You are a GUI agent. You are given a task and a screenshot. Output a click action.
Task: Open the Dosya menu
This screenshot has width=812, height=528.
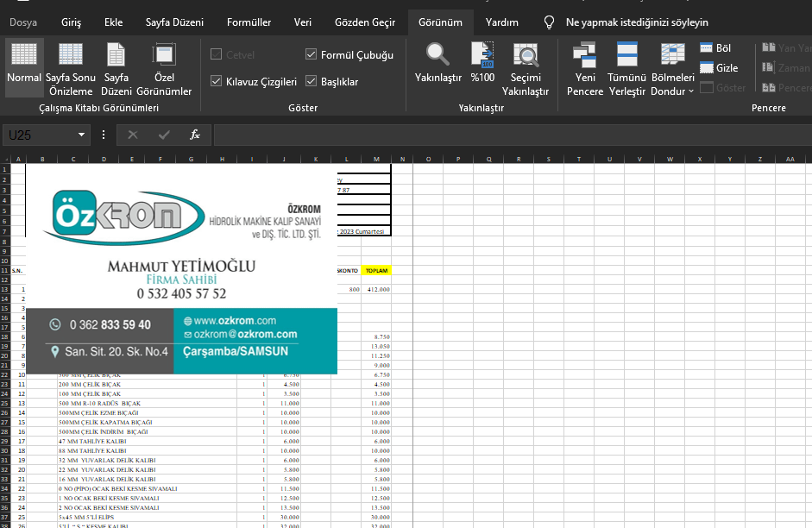[23, 22]
